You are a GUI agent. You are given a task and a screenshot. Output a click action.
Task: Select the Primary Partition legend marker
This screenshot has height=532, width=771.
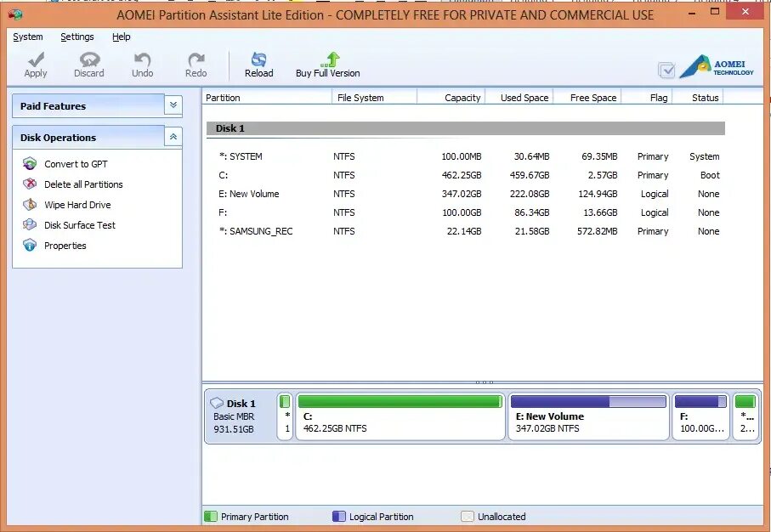(x=210, y=516)
